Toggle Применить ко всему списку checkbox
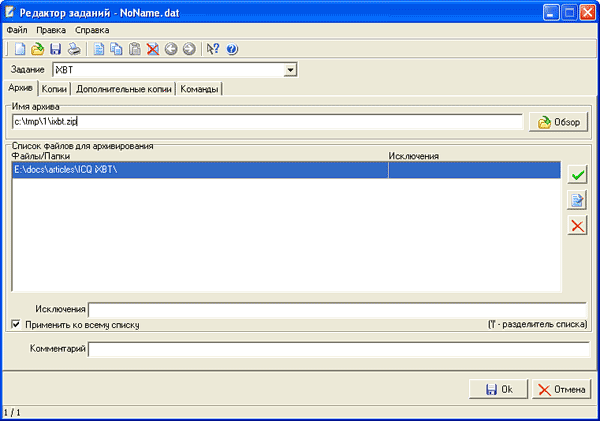This screenshot has width=600, height=421. [x=16, y=325]
